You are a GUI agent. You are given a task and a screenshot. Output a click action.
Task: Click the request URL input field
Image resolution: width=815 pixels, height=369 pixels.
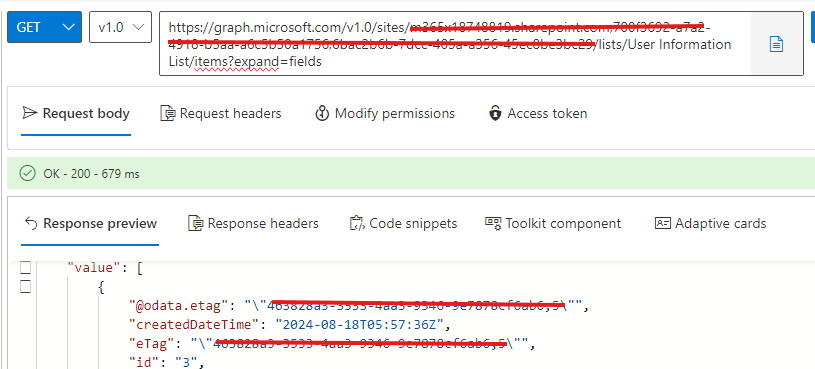coord(455,44)
